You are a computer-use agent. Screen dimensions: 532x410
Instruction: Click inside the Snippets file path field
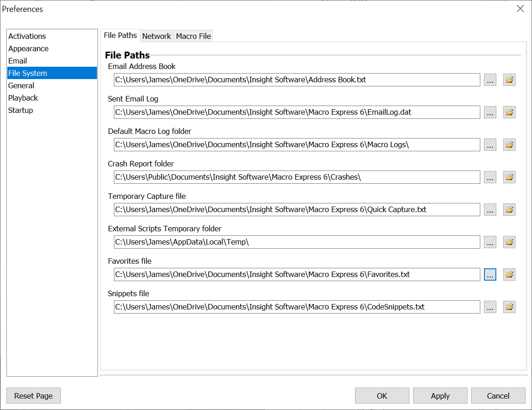click(x=296, y=307)
